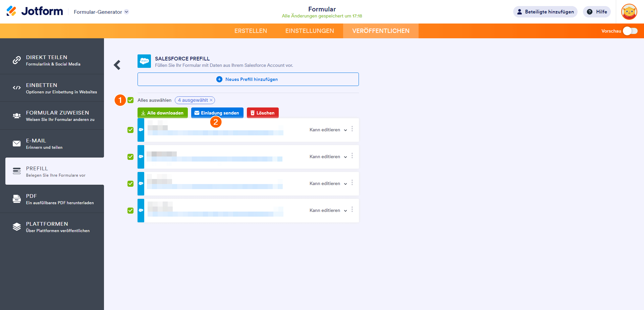Uncheck the fourth prefill row checkbox
Viewport: 644px width, 310px height.
point(130,211)
